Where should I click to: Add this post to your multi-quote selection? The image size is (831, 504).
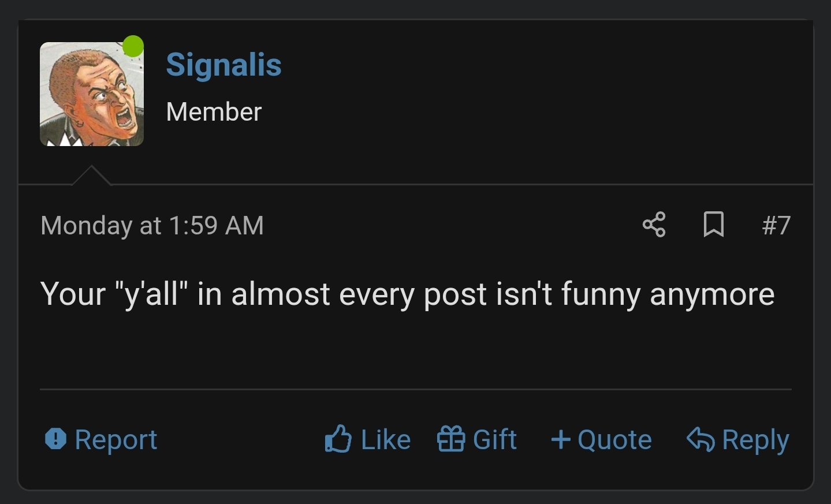(601, 439)
